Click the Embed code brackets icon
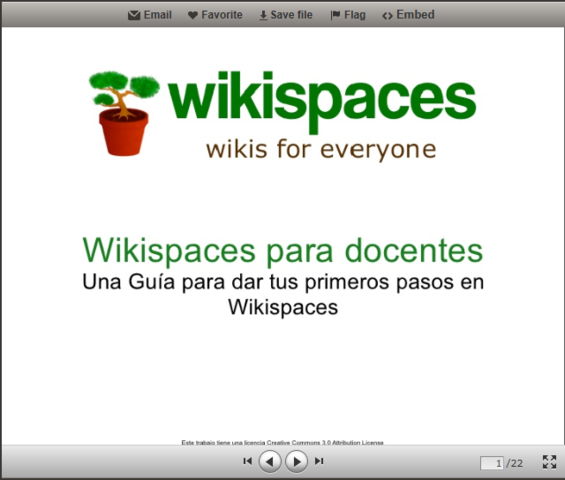565x480 pixels. pos(387,16)
